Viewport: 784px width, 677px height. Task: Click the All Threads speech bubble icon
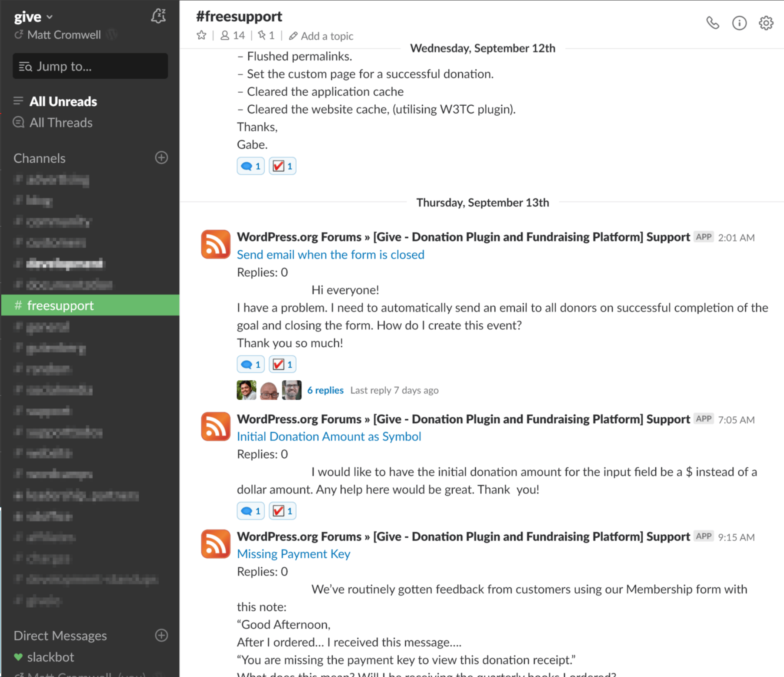point(18,122)
